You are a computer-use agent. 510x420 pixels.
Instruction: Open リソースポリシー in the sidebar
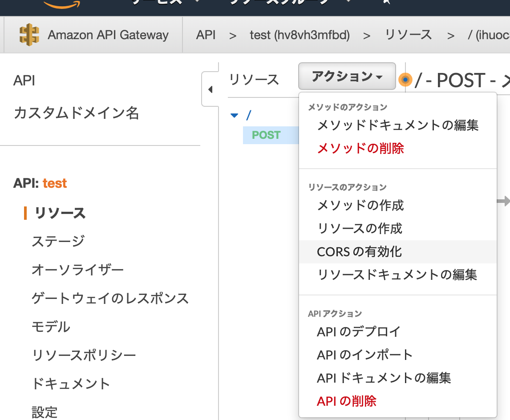(84, 355)
